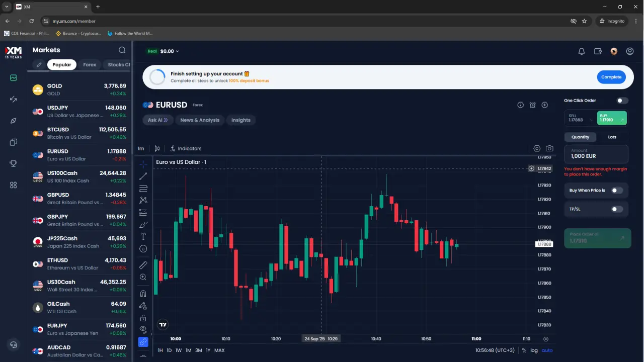Image resolution: width=644 pixels, height=362 pixels.
Task: Enable the TP/SL switch
Action: point(617,209)
